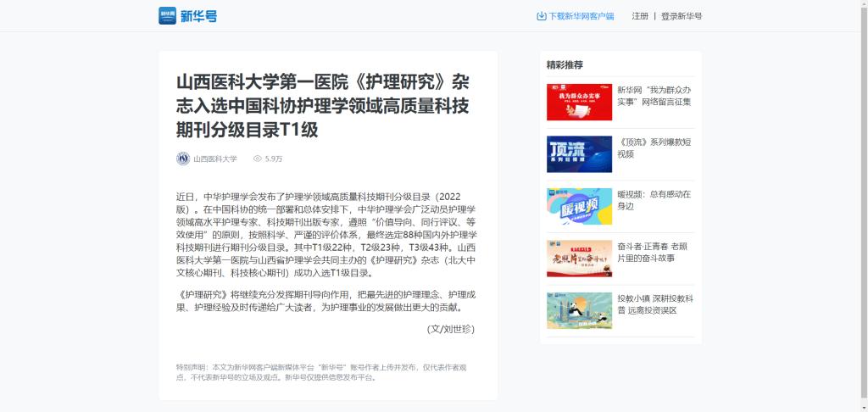Click the Xinhua logo icon in header
The width and height of the screenshot is (868, 412).
click(167, 15)
